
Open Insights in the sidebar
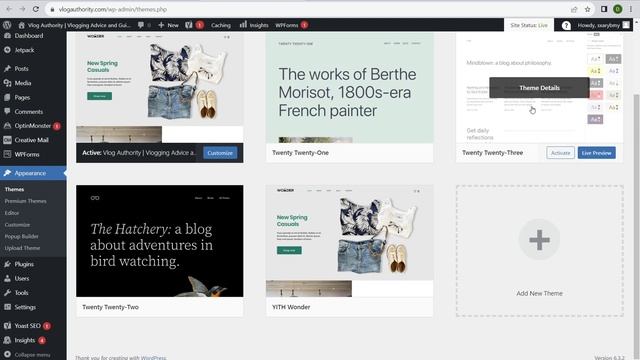point(25,340)
